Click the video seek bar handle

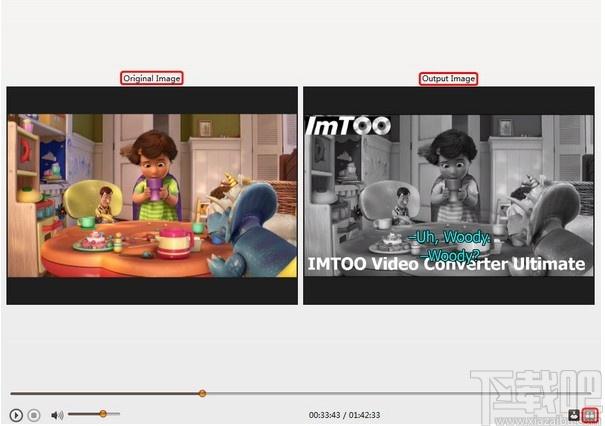click(202, 394)
